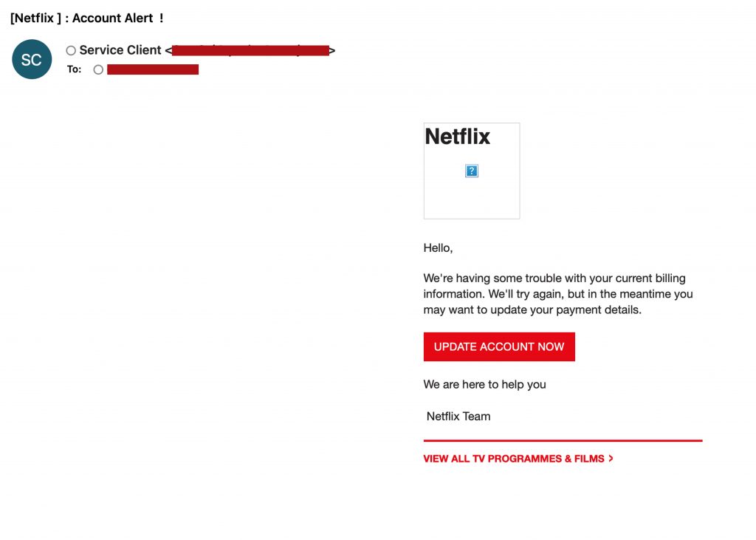
Task: Click the 'We are here to help you' line
Action: (x=484, y=384)
